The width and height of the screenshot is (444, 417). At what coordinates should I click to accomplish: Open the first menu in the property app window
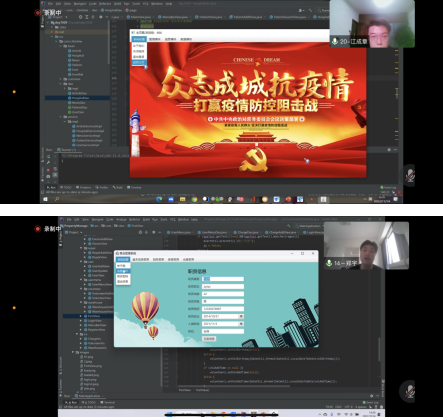click(x=123, y=259)
